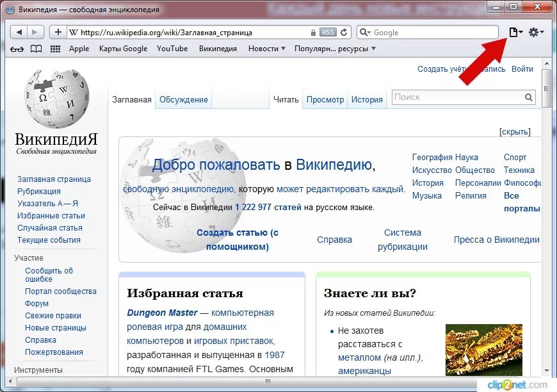Open the Персоналии portal link
This screenshot has height=392, width=557.
pos(478,183)
